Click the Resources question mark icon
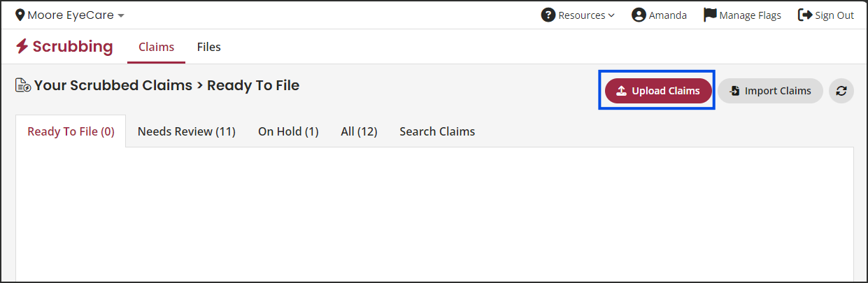Screen dimensions: 868x283 [x=548, y=15]
